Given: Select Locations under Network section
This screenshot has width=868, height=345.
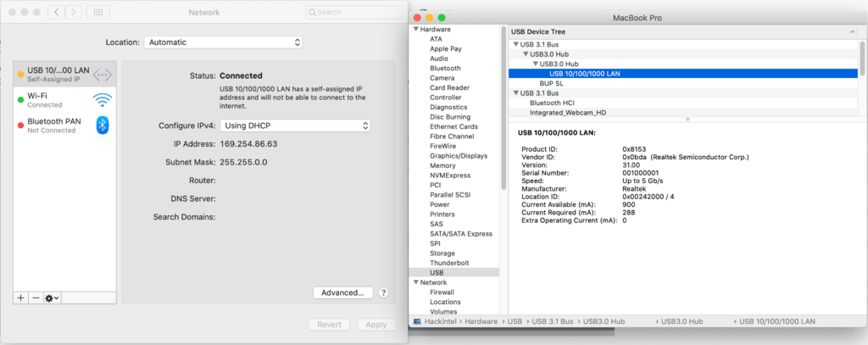Looking at the screenshot, I should coord(445,302).
